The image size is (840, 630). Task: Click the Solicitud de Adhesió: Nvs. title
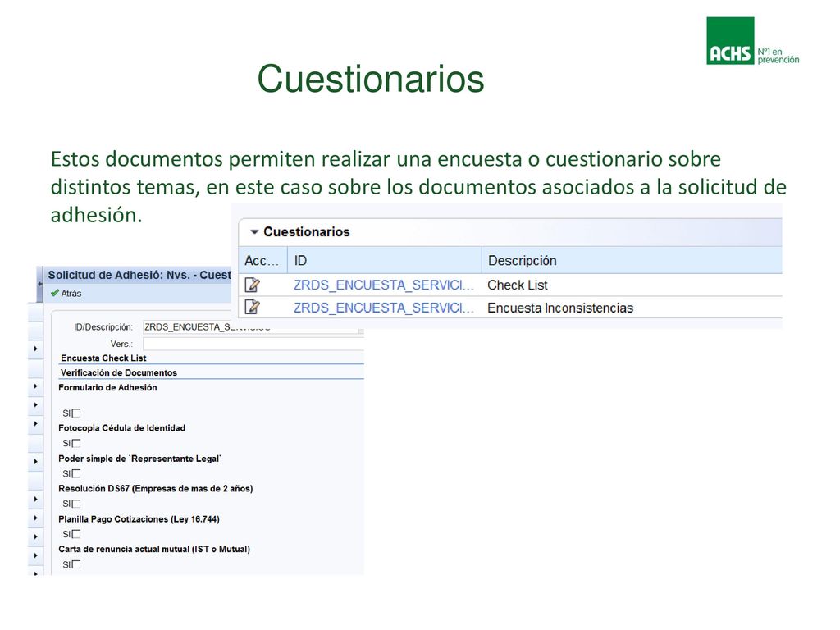pyautogui.click(x=139, y=275)
